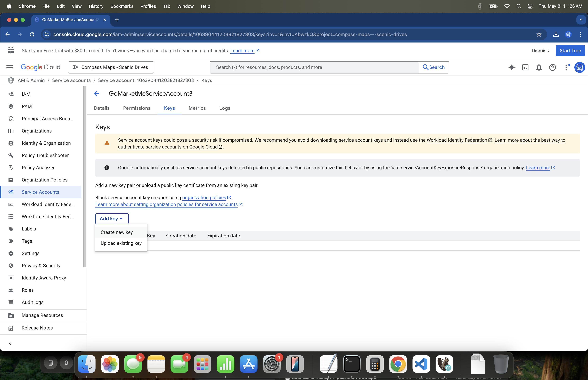
Task: Open Settings gear in the sidebar
Action: 41,253
